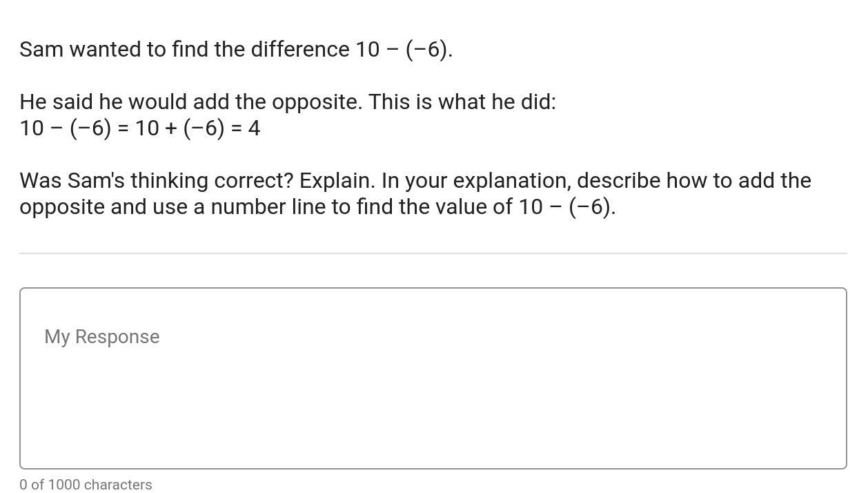Screen dimensions: 868x493
Task: Click inside the My Response text box
Action: 433,378
